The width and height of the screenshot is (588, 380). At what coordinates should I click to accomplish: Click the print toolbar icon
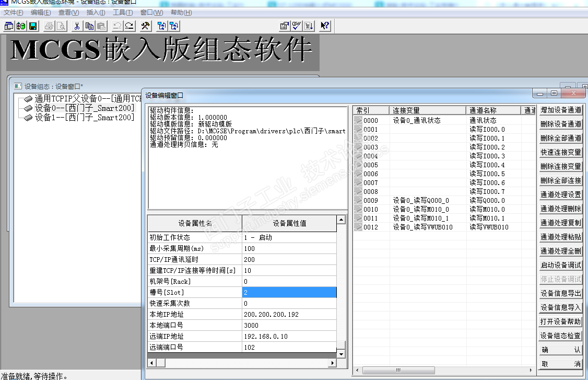click(49, 26)
